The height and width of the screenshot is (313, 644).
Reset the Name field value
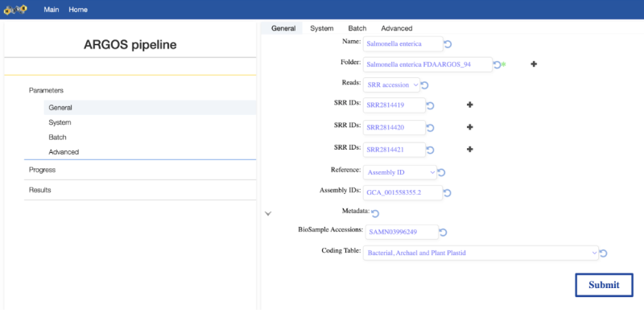tap(448, 44)
